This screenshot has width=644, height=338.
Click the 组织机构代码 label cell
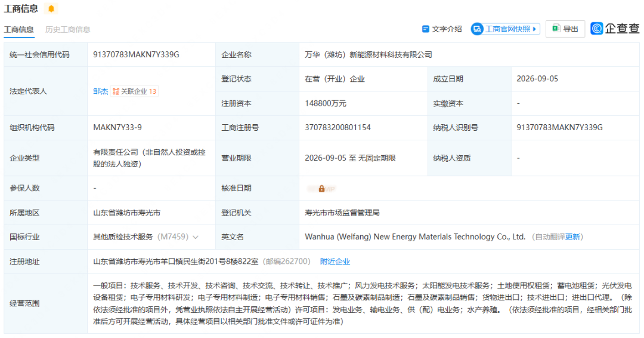(x=45, y=127)
